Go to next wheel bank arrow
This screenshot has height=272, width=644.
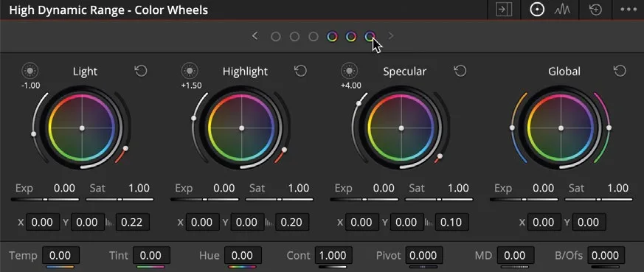click(390, 37)
